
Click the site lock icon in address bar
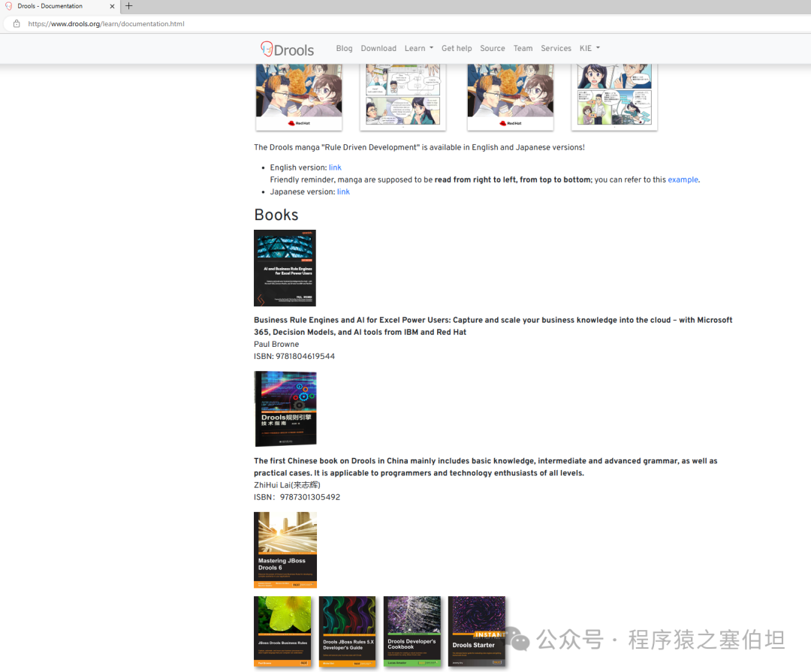click(17, 24)
